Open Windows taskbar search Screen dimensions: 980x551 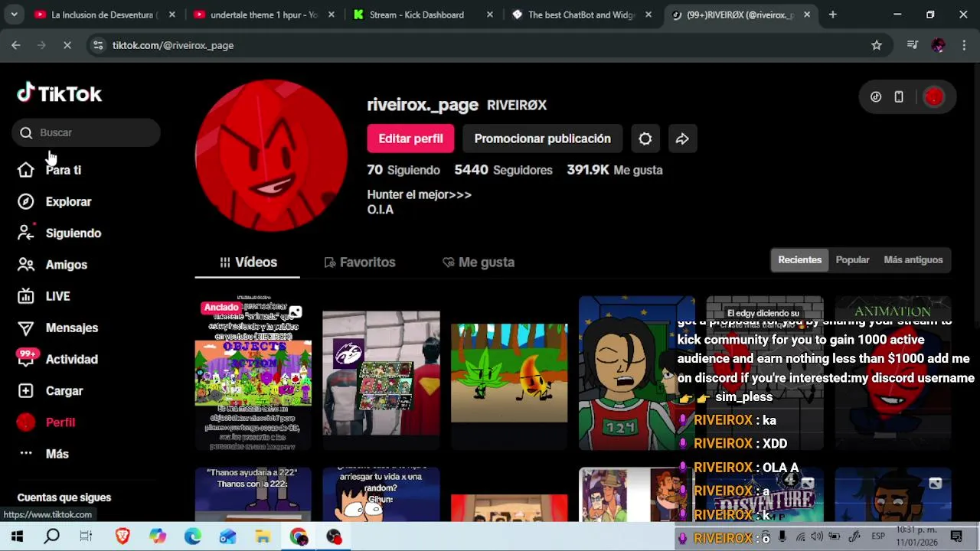point(51,536)
